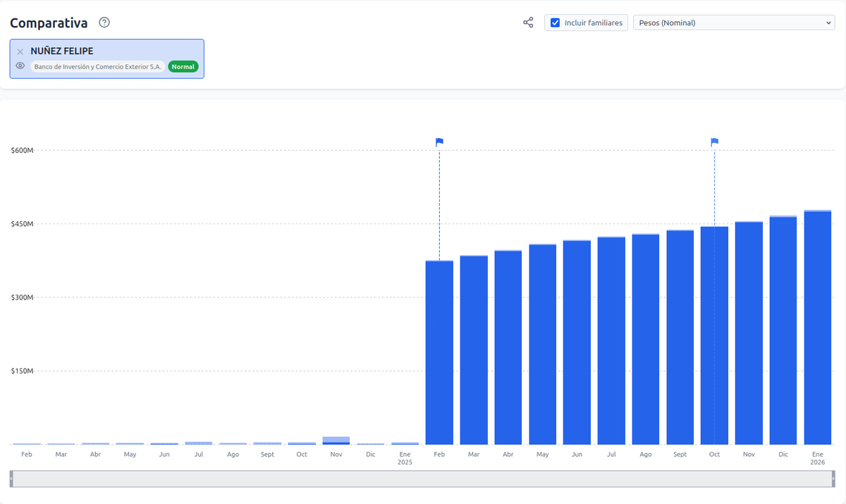The image size is (846, 504).
Task: Click the Ene 2026 axis label
Action: [818, 458]
